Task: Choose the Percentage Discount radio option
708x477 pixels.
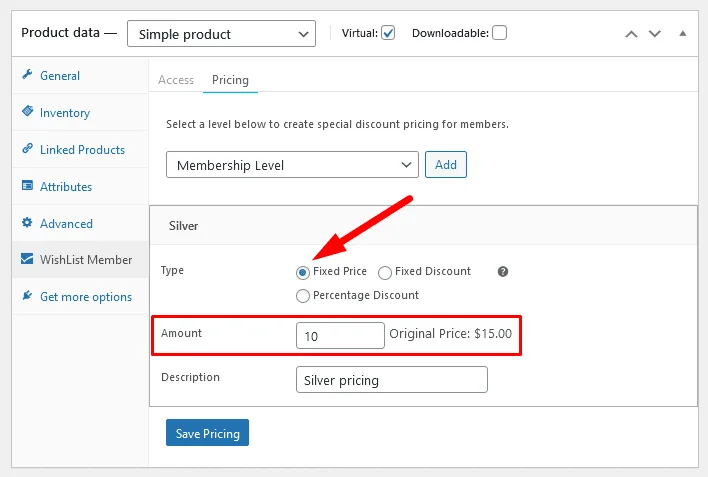Action: pyautogui.click(x=303, y=296)
